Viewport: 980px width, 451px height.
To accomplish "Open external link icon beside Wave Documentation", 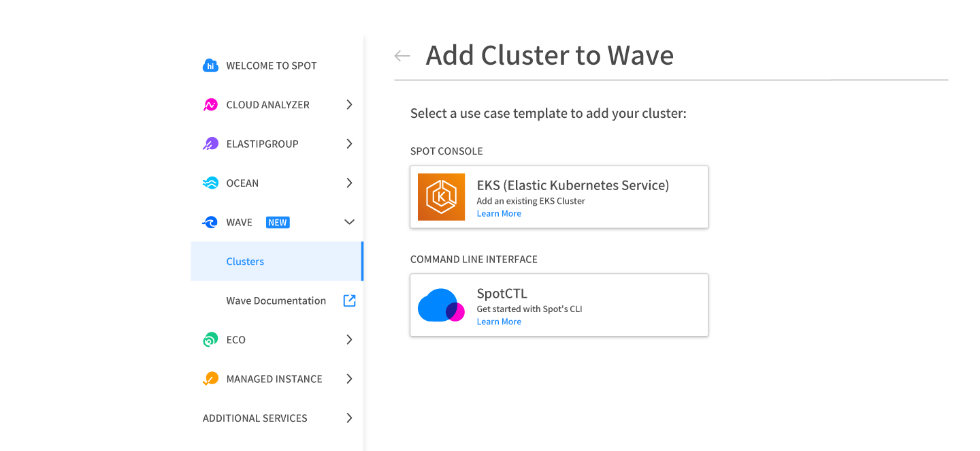I will coord(349,300).
